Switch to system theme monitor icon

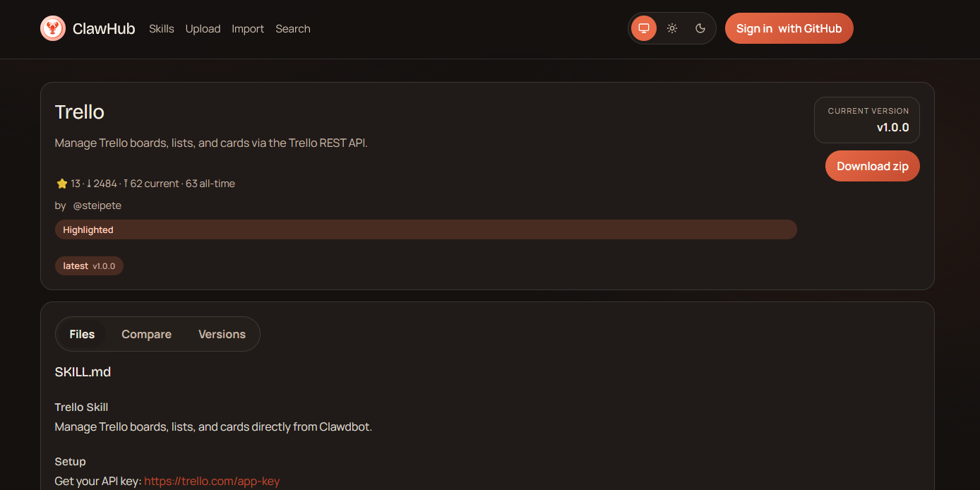pos(643,28)
